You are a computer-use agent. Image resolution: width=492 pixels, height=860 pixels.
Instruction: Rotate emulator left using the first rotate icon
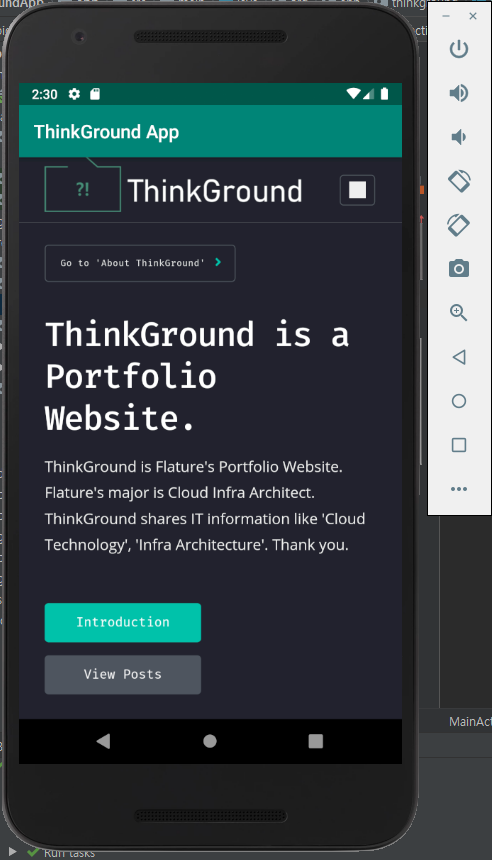pos(459,181)
